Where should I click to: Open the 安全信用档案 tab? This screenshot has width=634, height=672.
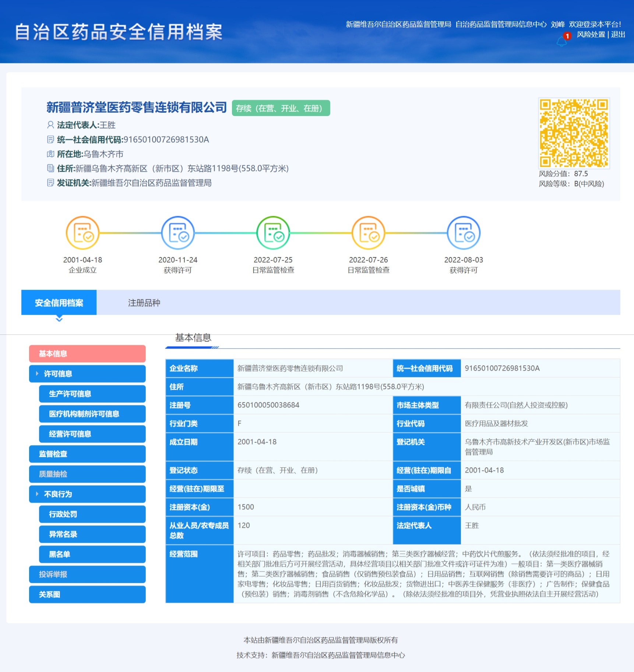pos(59,303)
